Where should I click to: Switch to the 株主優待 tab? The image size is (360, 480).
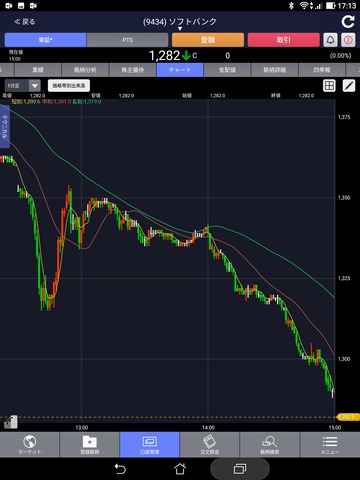pos(132,70)
